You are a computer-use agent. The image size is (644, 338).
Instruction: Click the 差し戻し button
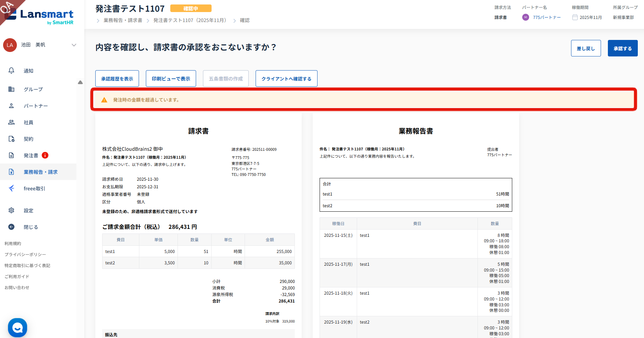(586, 48)
